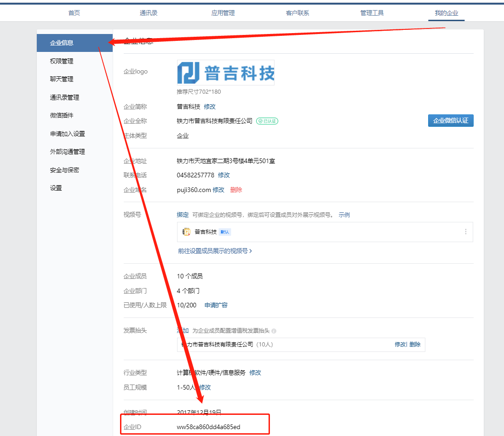
Task: Click the 默认 tag on video account
Action: [225, 232]
